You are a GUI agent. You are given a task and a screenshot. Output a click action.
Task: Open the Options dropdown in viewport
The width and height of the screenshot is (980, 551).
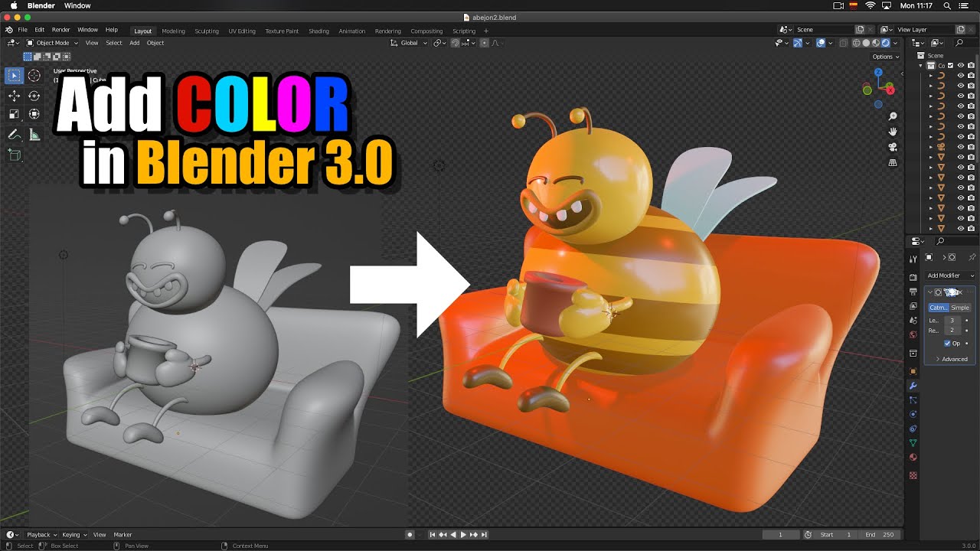[x=885, y=57]
